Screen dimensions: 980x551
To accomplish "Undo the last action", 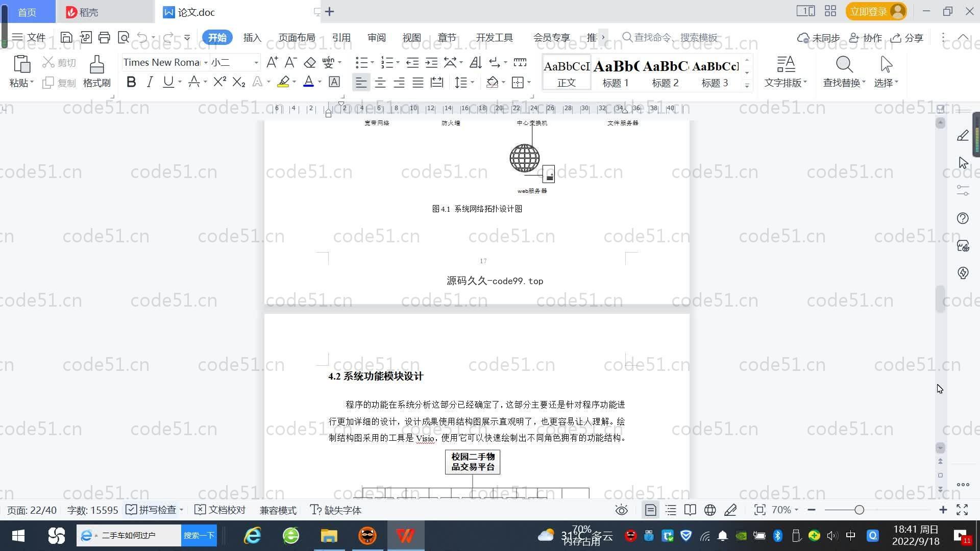I will [142, 37].
